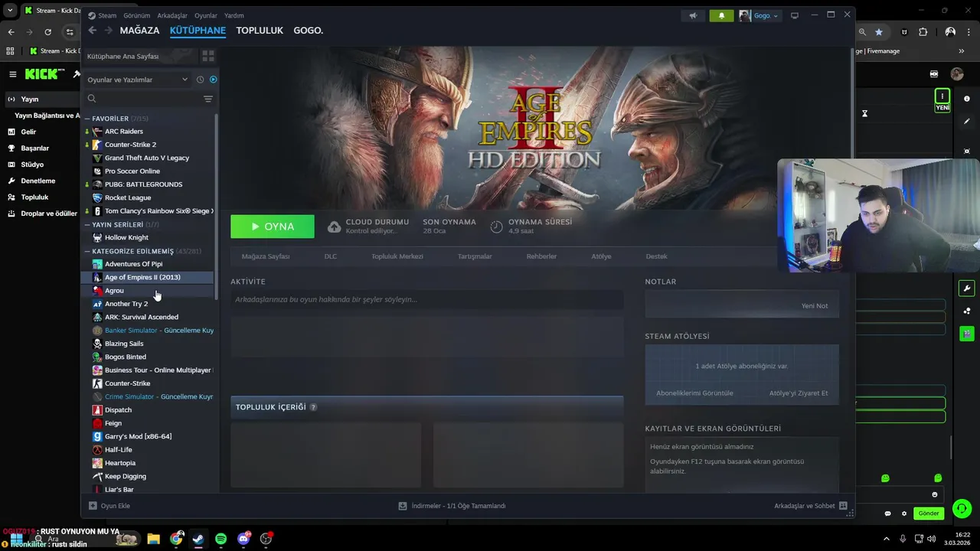Click the Gönder button in Kick chat
The width and height of the screenshot is (980, 551).
point(929,514)
